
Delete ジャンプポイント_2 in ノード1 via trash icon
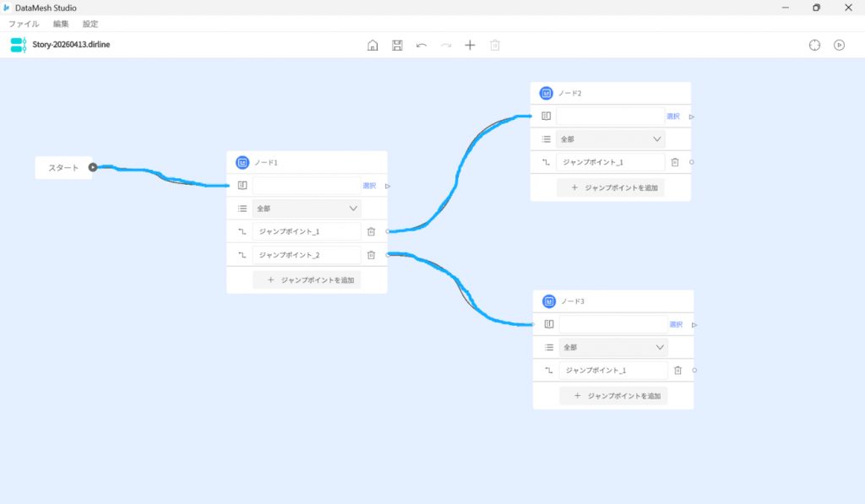click(x=371, y=255)
